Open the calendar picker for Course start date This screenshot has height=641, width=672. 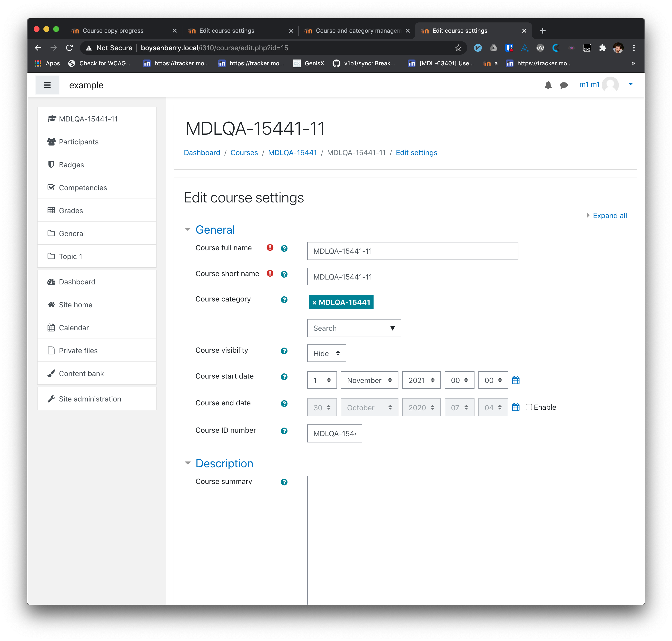click(x=515, y=380)
